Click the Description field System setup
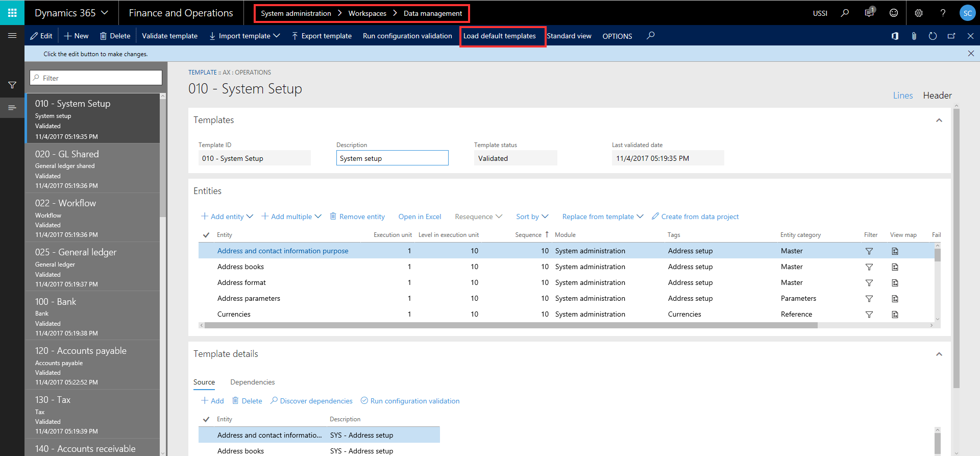Viewport: 980px width, 456px height. coord(392,158)
